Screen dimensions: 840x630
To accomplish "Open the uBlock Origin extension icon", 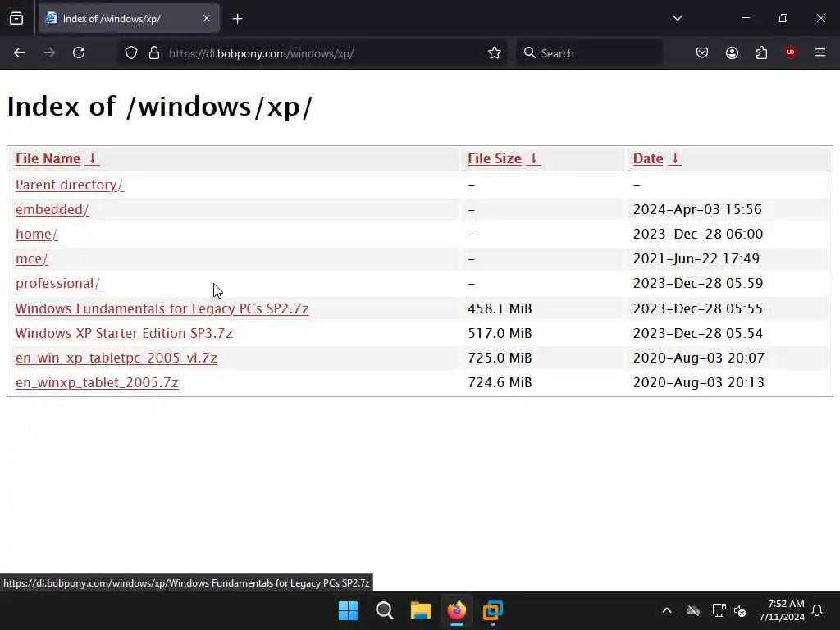I will [791, 52].
